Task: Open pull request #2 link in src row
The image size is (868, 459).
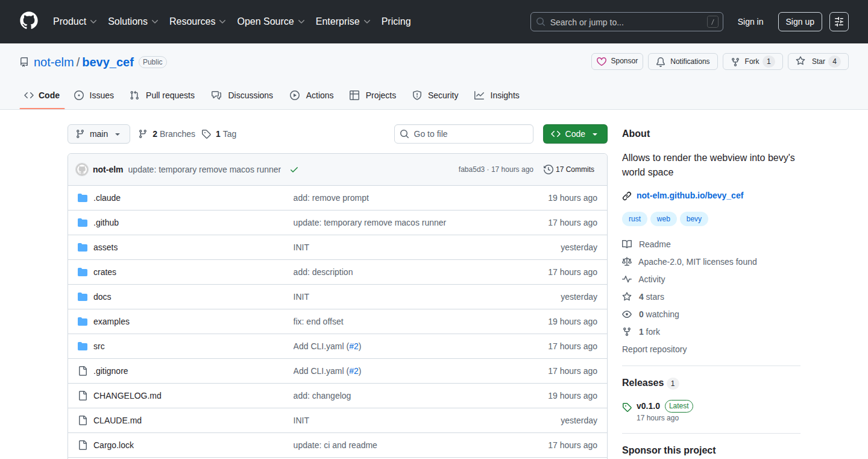Action: 354,346
